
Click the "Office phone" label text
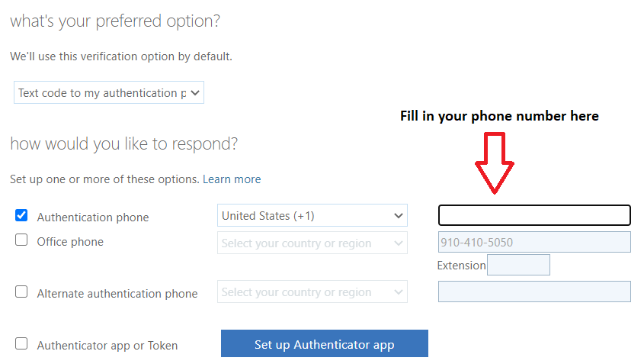[x=70, y=242]
